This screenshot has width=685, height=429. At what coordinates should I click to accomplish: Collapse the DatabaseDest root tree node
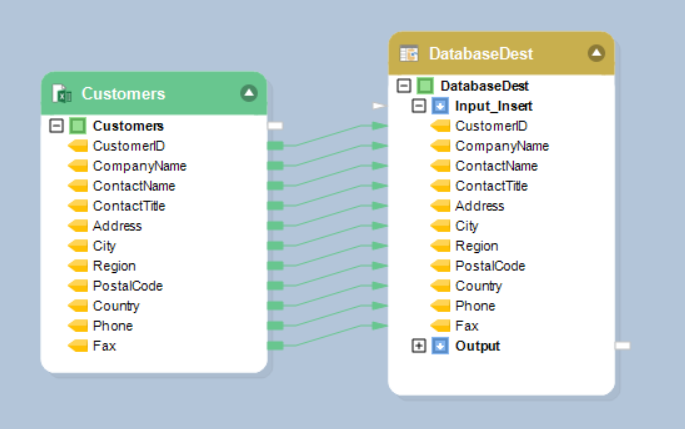[x=404, y=86]
